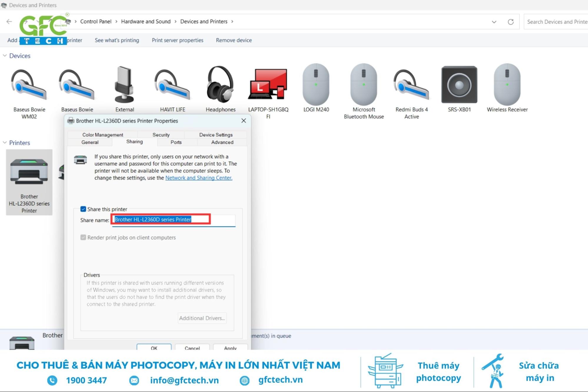This screenshot has height=392, width=588.
Task: Select the HAVIT LIFE headset icon
Action: 172,85
